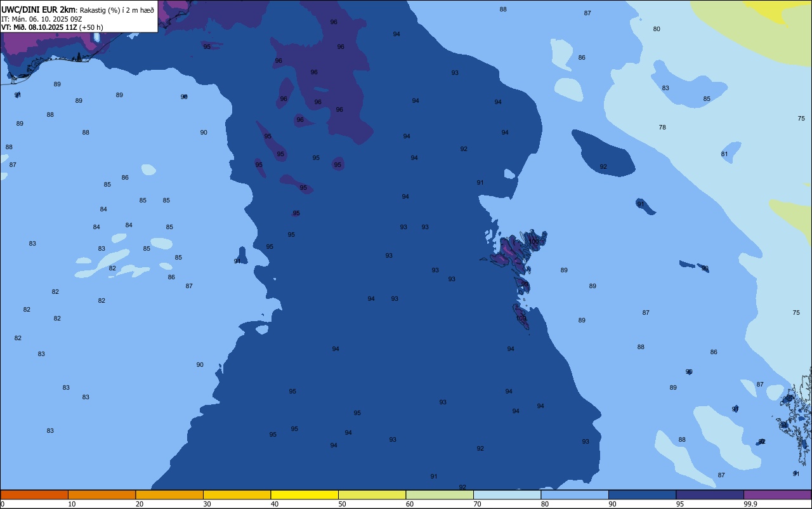This screenshot has width=812, height=509.
Task: Click the orange 10–20 legend swatch
Action: pos(101,494)
